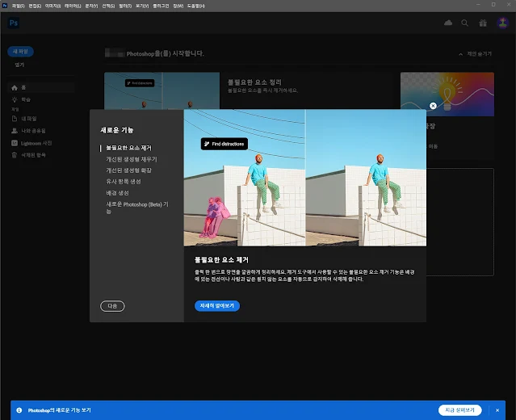The width and height of the screenshot is (516, 420).
Task: Open the View menu
Action: [142, 6]
